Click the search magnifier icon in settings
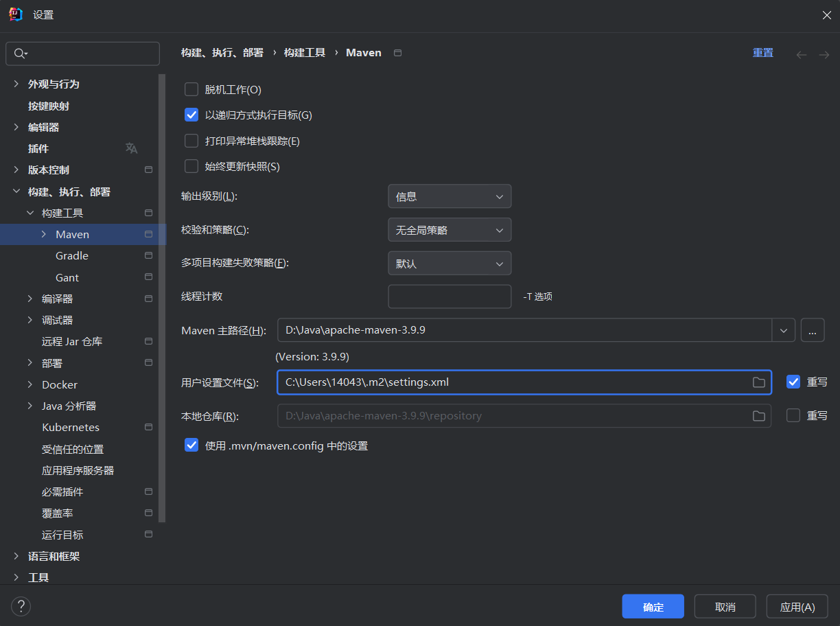 pyautogui.click(x=19, y=54)
